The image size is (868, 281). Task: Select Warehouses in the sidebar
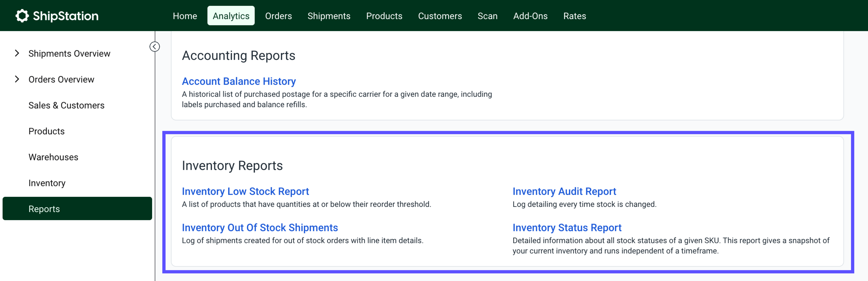(53, 157)
